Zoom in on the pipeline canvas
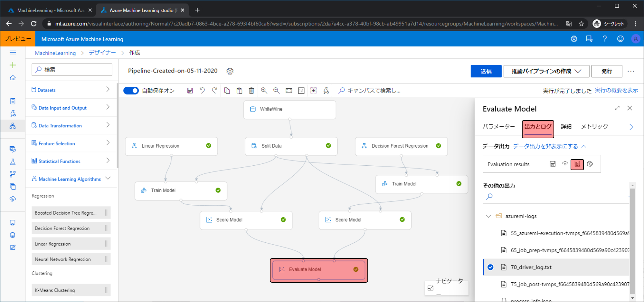 (264, 91)
